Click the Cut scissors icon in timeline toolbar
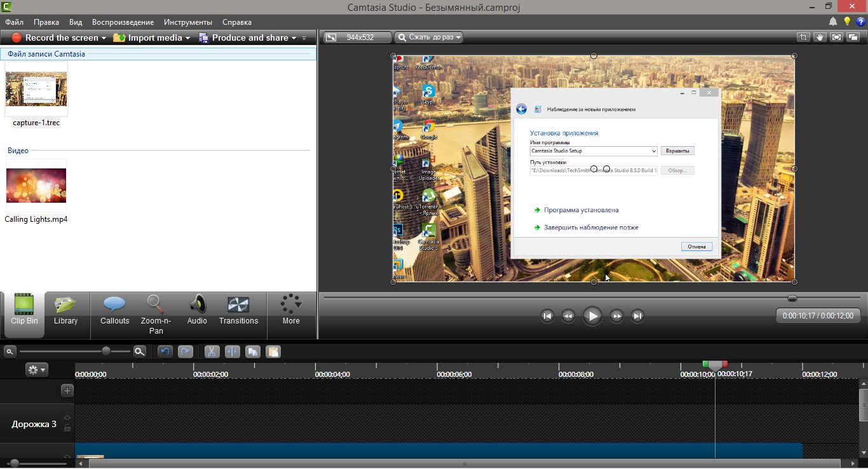Screen dimensions: 868x469 212,351
